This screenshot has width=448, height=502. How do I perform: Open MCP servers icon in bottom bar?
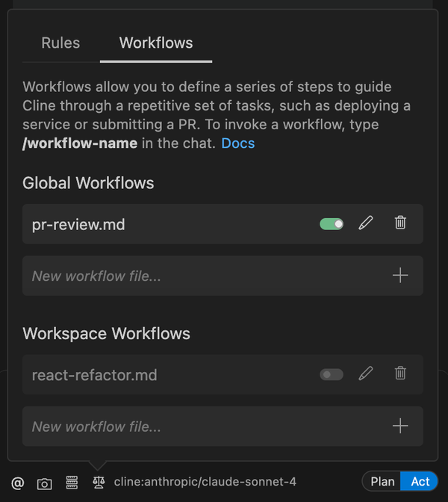[x=72, y=483]
